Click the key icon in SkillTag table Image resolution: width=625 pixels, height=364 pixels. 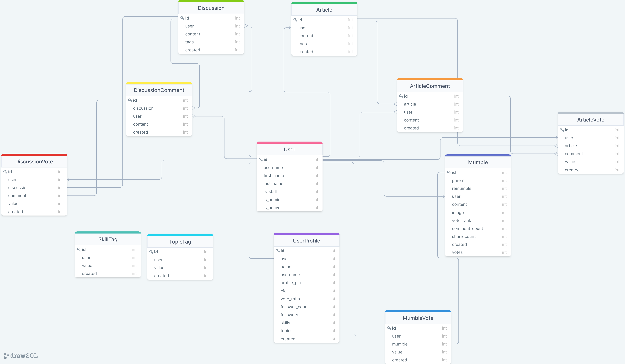click(x=79, y=249)
